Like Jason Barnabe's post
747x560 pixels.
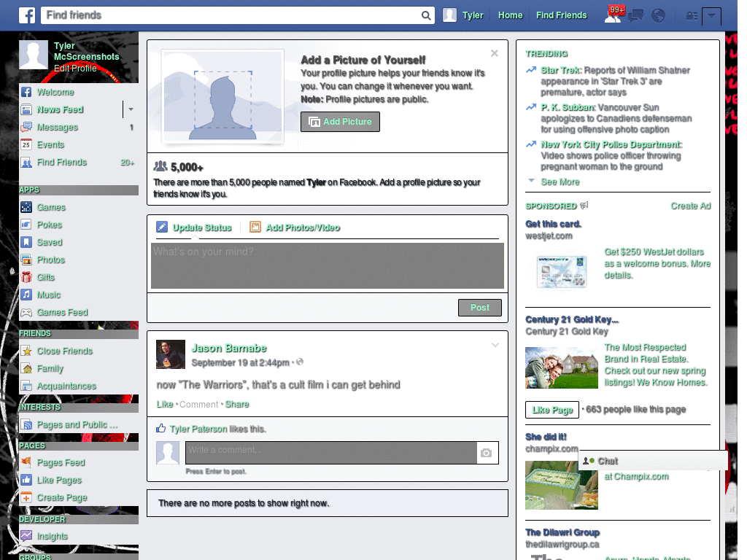(x=165, y=403)
